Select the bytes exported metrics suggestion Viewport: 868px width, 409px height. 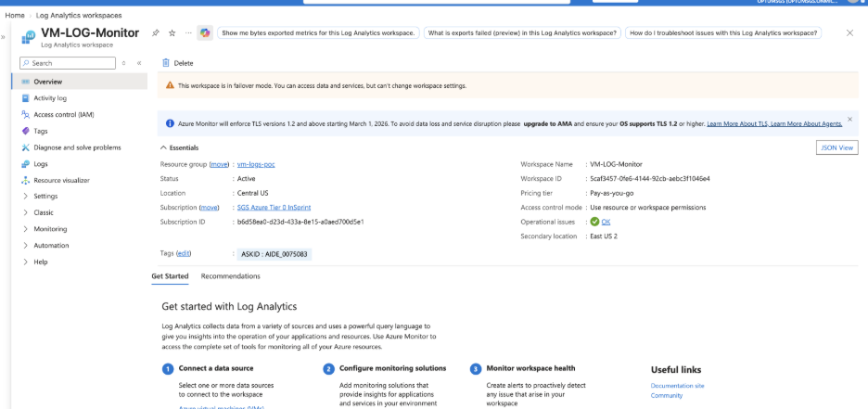[318, 33]
